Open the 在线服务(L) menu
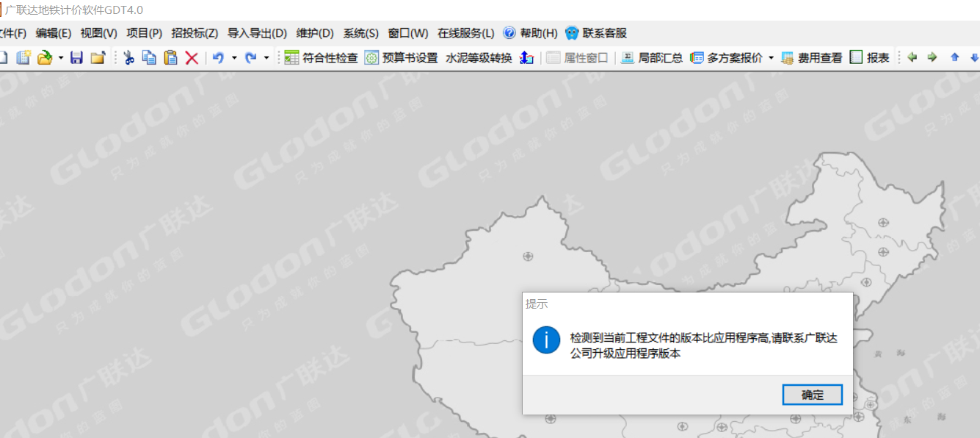This screenshot has width=980, height=438. point(466,33)
